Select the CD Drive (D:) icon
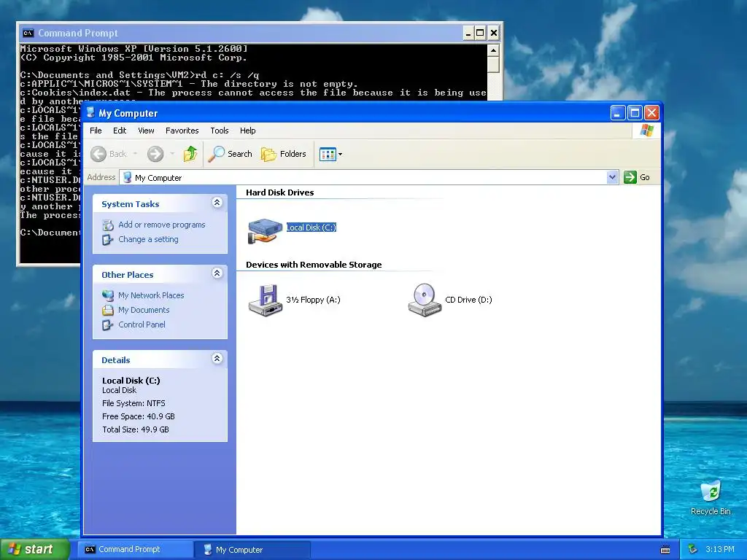The image size is (747, 560). tap(425, 300)
